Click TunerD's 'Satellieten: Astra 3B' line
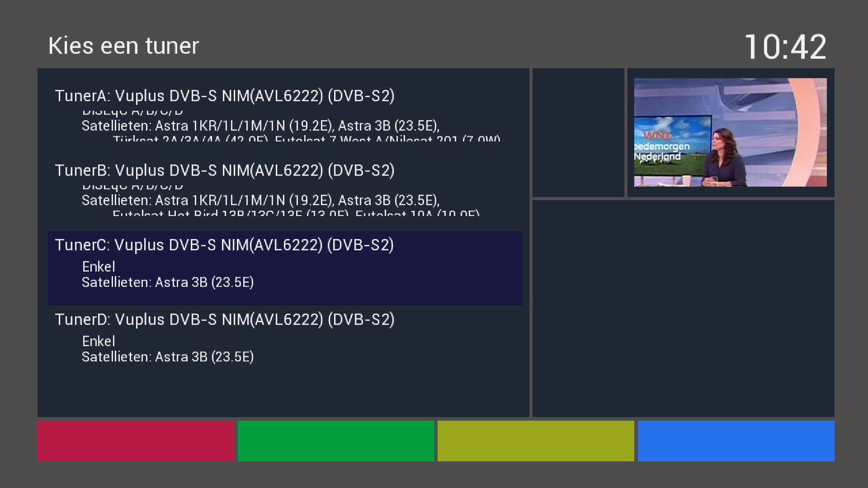 tap(168, 357)
